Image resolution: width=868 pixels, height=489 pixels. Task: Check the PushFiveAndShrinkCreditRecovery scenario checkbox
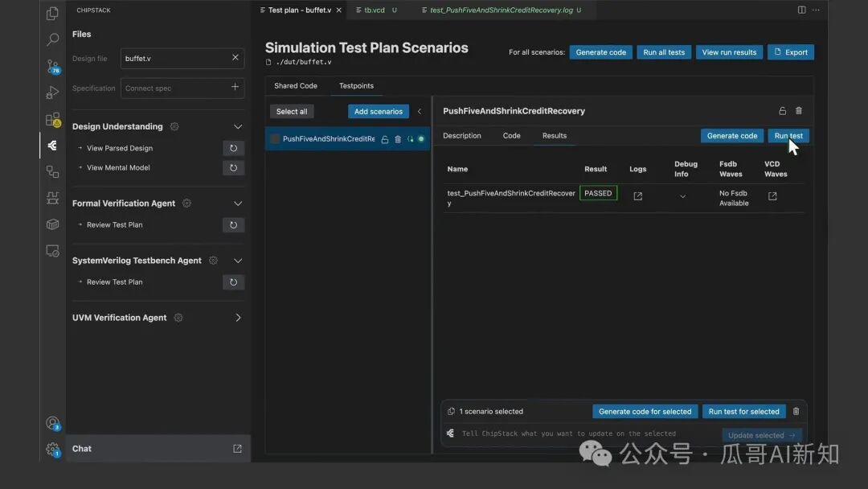point(275,139)
